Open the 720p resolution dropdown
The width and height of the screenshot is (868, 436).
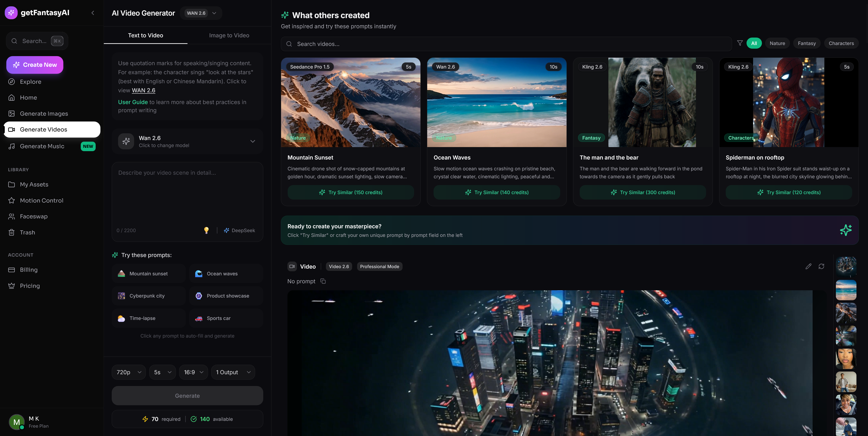[128, 372]
